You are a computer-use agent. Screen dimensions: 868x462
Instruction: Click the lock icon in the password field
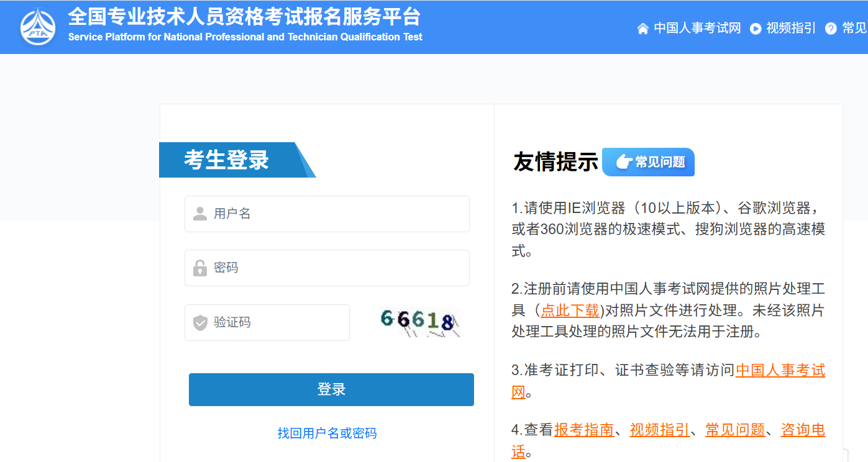(199, 268)
